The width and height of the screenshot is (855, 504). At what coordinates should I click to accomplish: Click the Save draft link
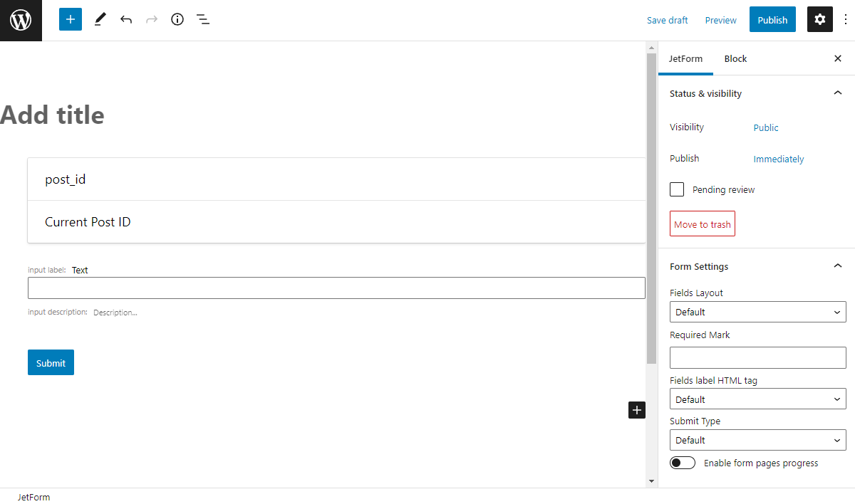(667, 20)
